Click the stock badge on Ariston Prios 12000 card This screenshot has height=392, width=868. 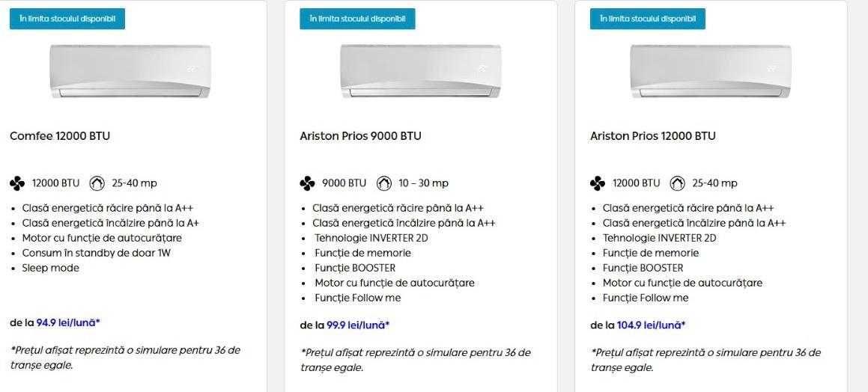point(648,19)
